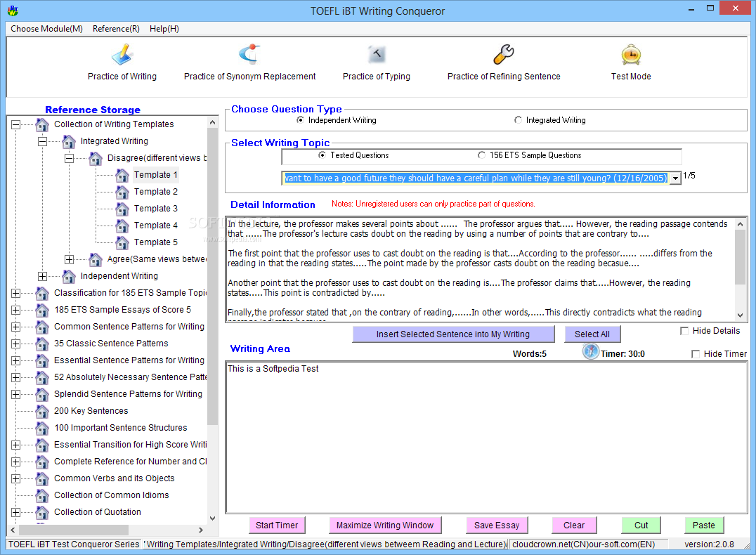Viewport: 756px width, 555px height.
Task: Click the reference tree vertical scrollbar thumb
Action: point(213,277)
